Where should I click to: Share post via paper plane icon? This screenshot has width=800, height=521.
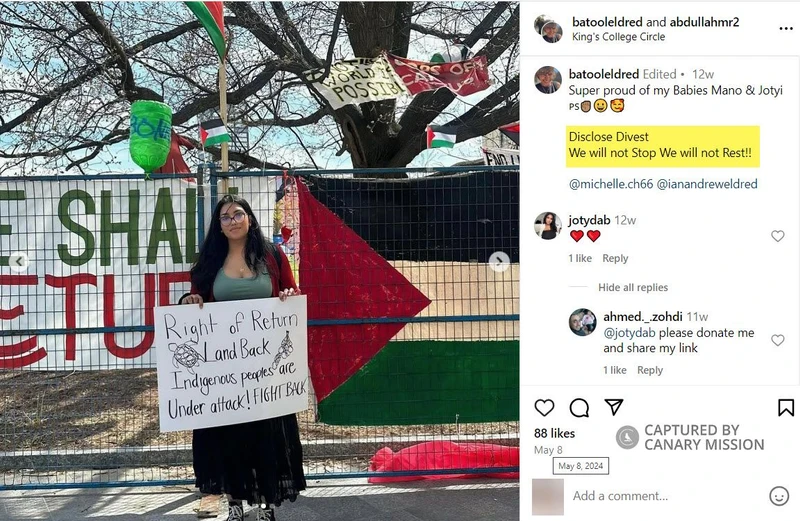(x=614, y=407)
